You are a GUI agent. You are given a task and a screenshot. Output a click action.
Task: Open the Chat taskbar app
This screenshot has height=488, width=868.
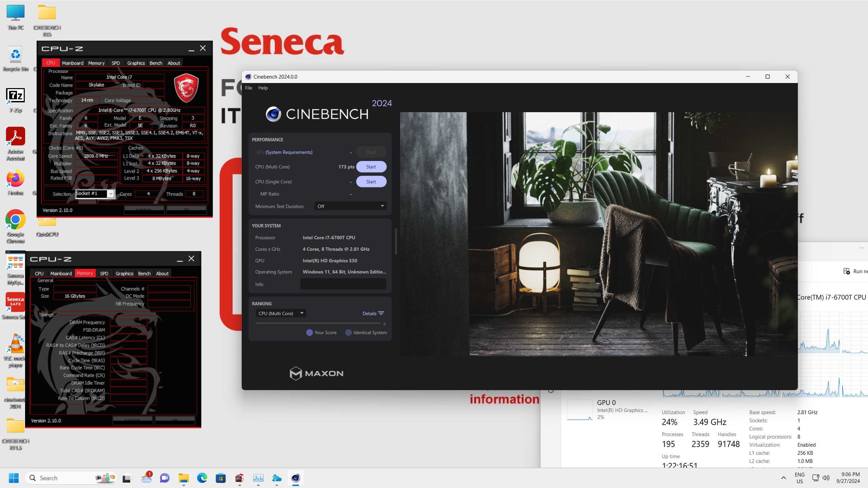coord(165,478)
